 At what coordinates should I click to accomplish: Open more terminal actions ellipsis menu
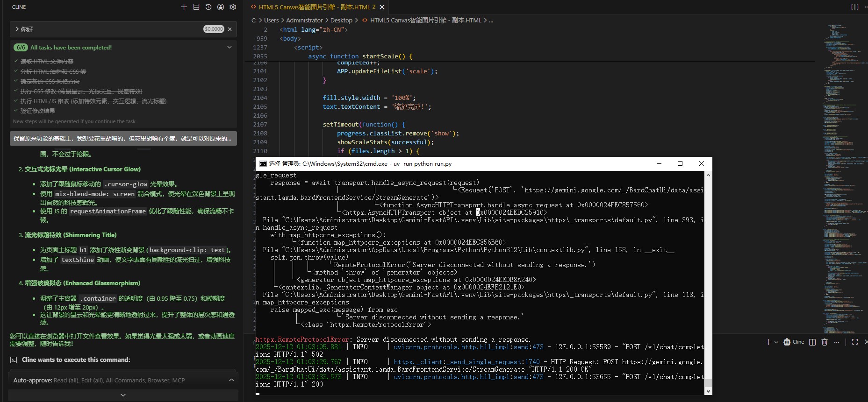click(x=837, y=342)
